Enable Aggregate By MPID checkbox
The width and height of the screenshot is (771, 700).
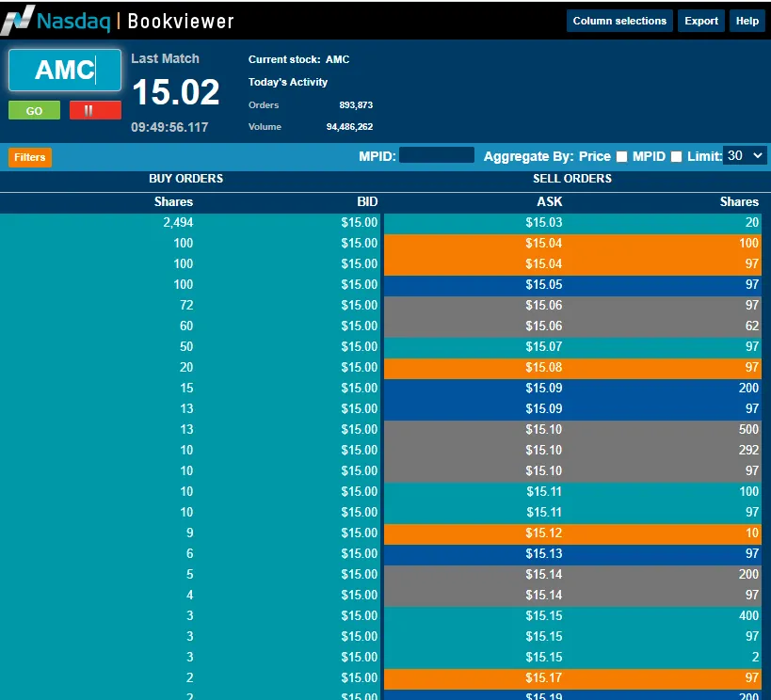point(676,156)
